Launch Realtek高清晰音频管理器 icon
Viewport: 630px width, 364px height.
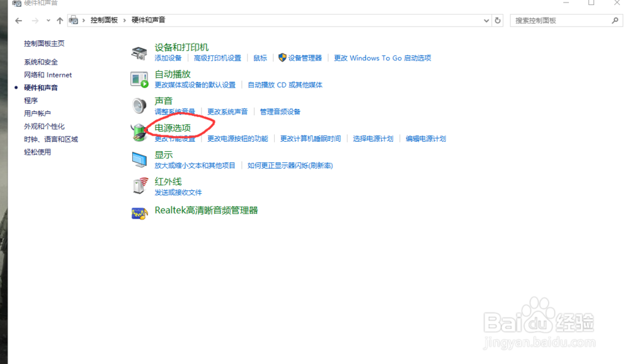coord(140,213)
